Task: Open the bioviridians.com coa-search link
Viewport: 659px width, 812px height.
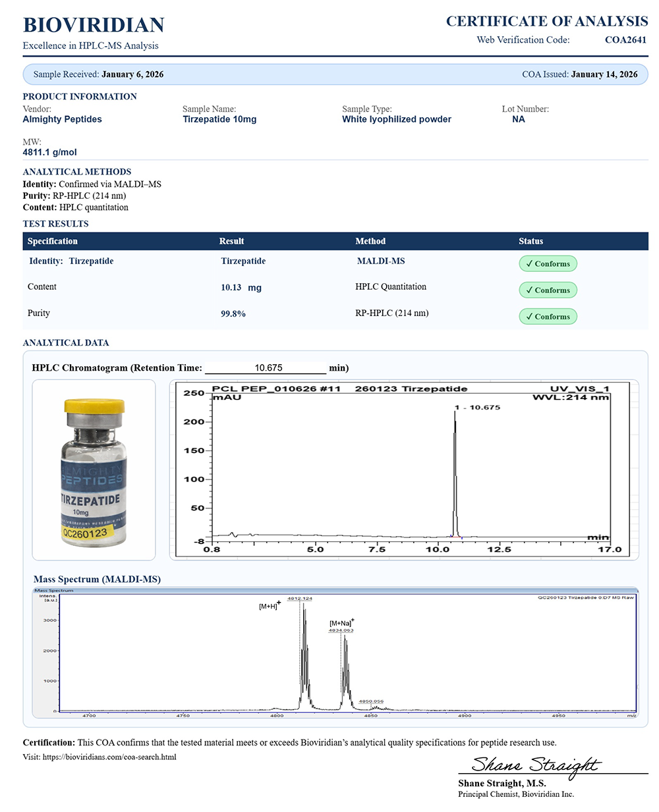Action: point(109,757)
